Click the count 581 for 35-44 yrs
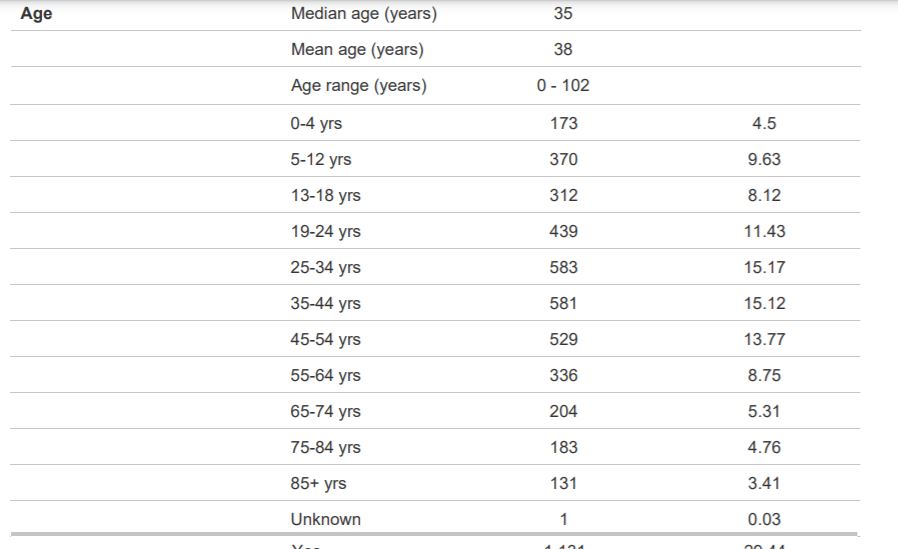Viewport: 898px width, 549px height. 564,303
